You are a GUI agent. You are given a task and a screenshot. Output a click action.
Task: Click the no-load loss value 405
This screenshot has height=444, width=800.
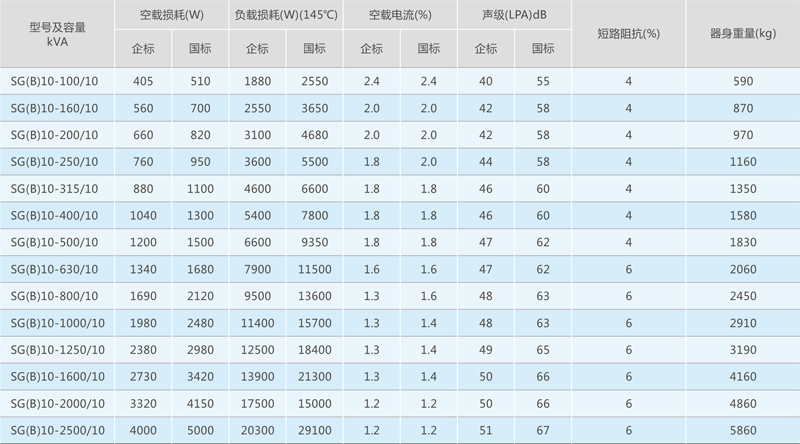pyautogui.click(x=143, y=81)
